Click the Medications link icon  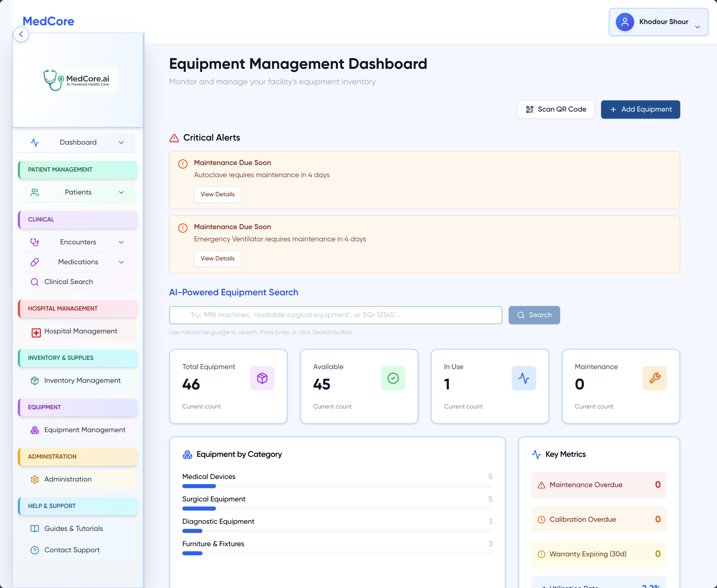35,262
